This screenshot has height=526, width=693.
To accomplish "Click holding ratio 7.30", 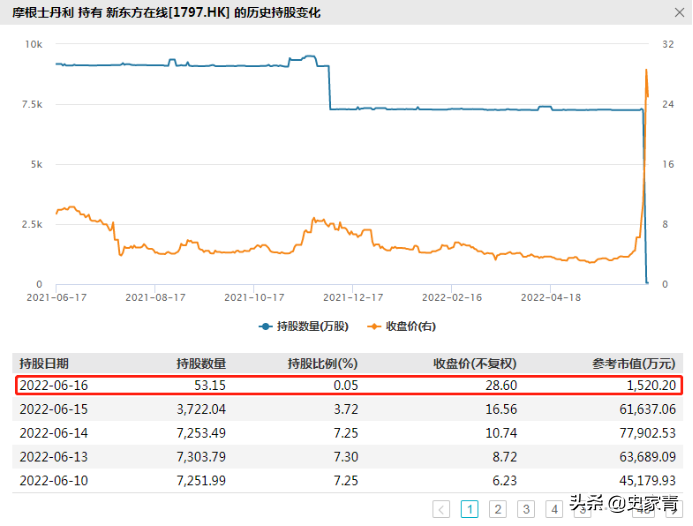I will click(x=346, y=457).
